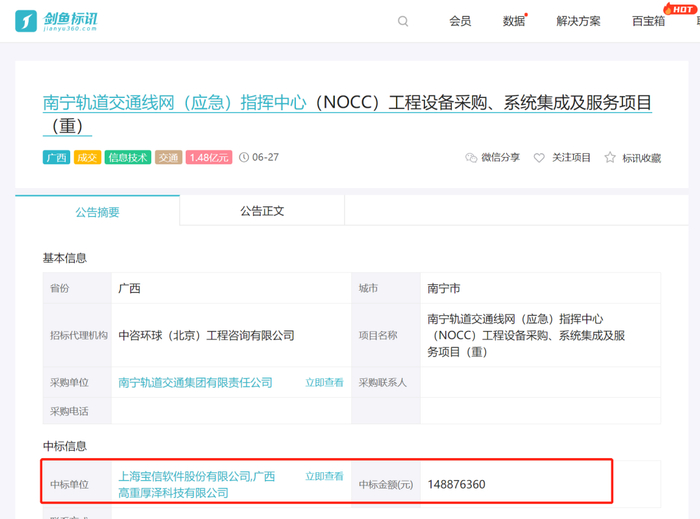700x519 pixels.
Task: Open 解决方案 in the top navigation
Action: [579, 21]
